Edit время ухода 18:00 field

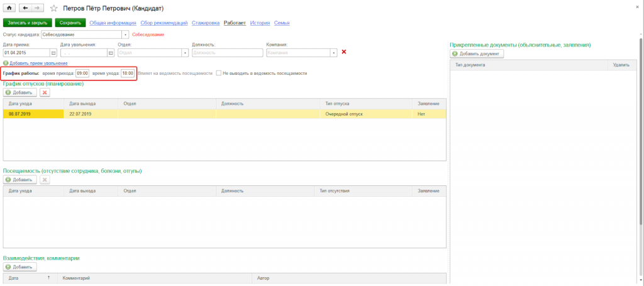tap(127, 74)
